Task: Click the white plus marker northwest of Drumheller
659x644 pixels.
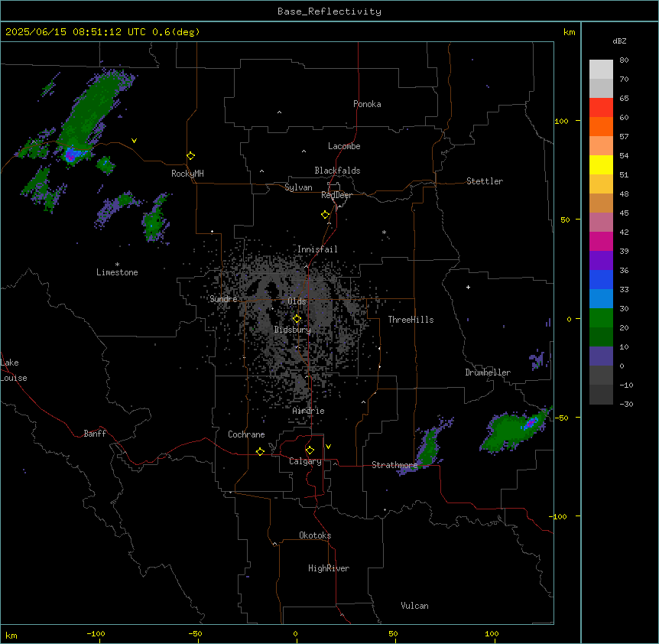Action: click(x=468, y=287)
